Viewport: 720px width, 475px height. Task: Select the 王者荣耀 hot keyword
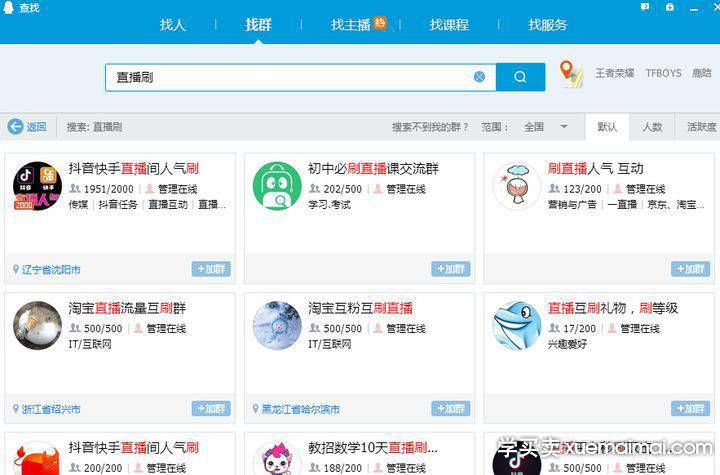coord(615,73)
